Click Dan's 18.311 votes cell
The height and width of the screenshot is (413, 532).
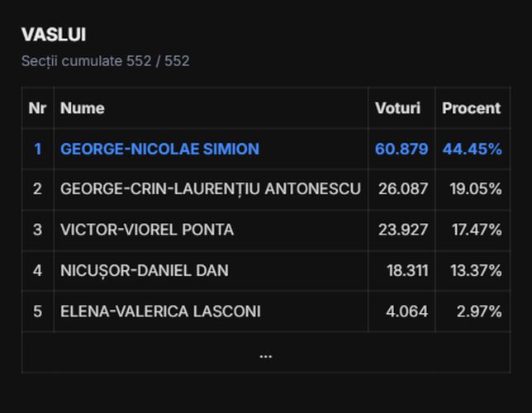[x=407, y=270]
